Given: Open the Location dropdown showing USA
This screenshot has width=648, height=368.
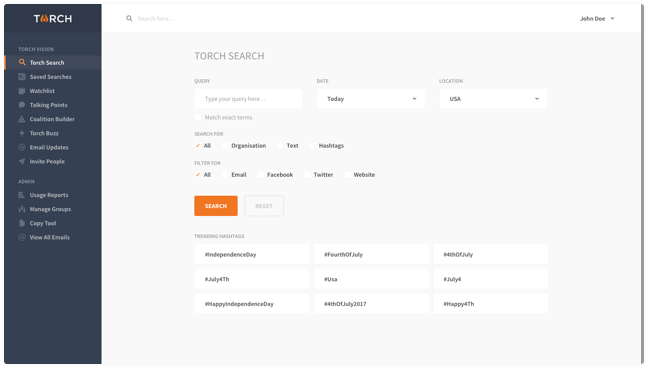Looking at the screenshot, I should click(x=493, y=99).
